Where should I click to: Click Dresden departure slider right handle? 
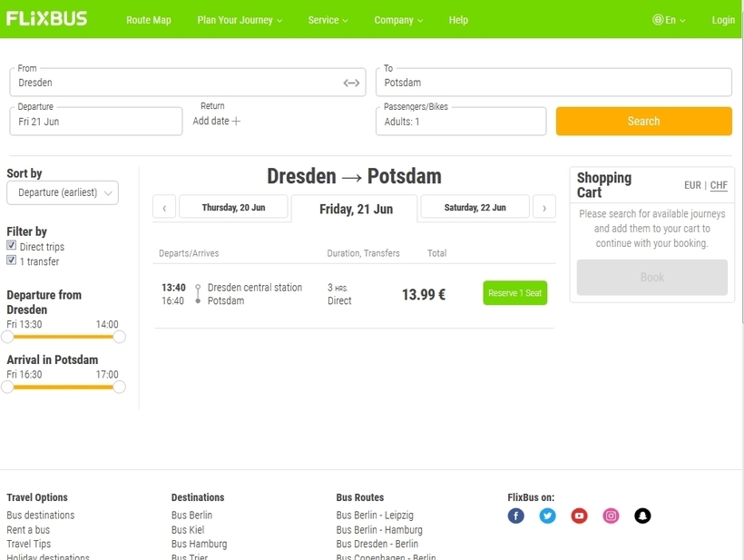pos(120,337)
